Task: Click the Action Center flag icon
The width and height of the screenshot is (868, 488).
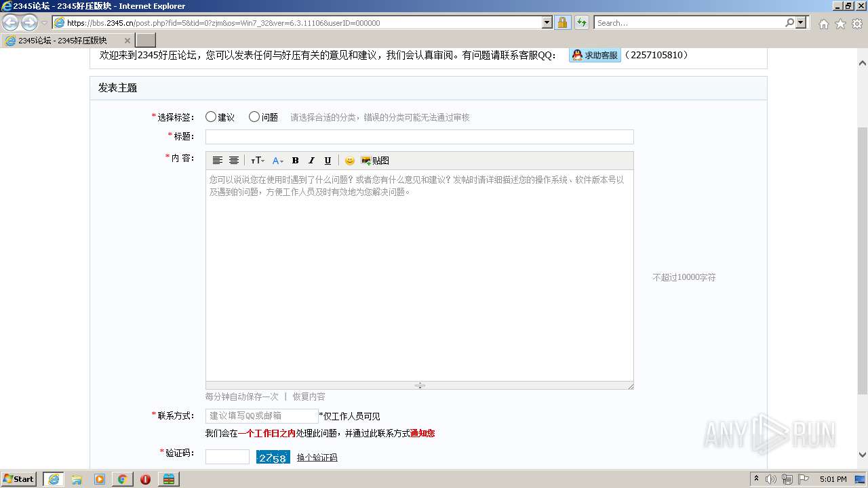Action: click(804, 479)
